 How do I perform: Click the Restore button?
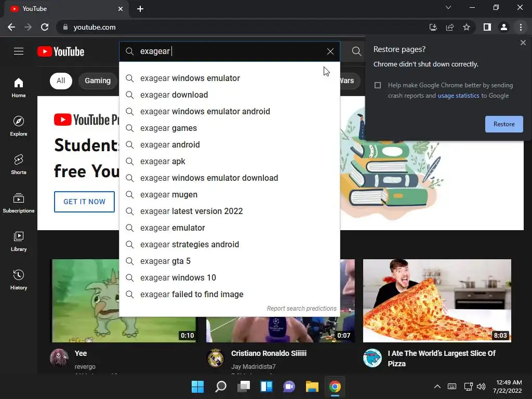504,124
